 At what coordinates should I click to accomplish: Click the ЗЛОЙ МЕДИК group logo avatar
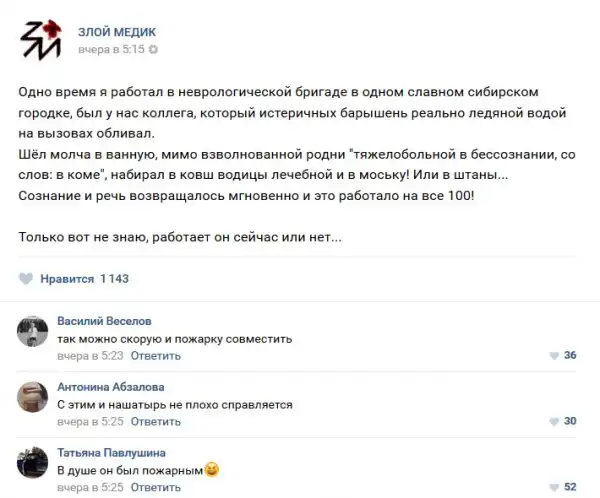41,39
